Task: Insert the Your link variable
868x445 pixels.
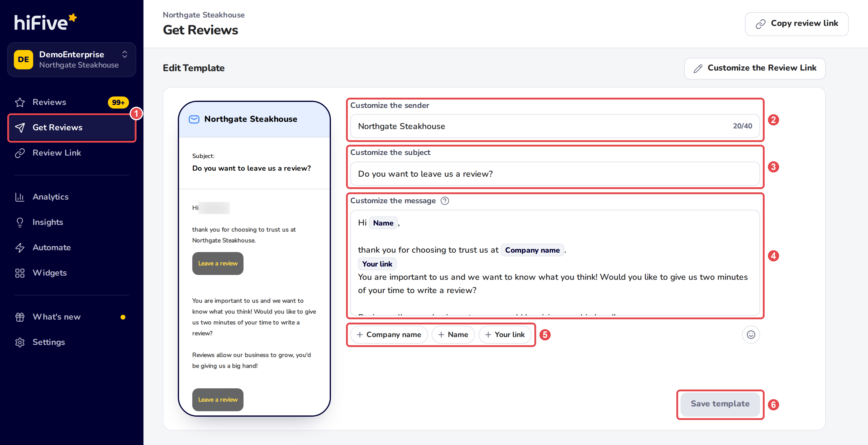Action: 505,335
